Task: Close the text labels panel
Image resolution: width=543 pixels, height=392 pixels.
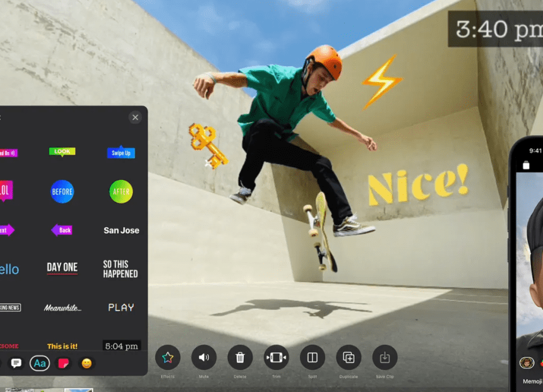Action: click(135, 117)
